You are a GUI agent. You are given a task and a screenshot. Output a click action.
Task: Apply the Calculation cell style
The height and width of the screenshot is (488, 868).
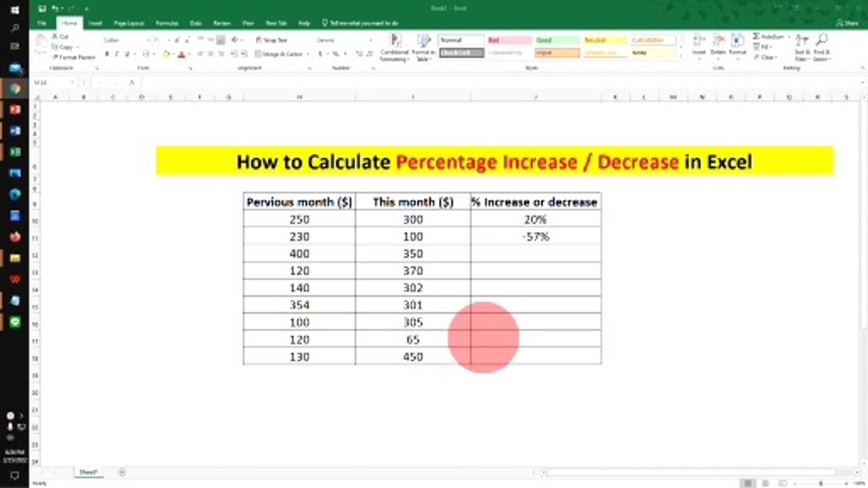pyautogui.click(x=653, y=41)
